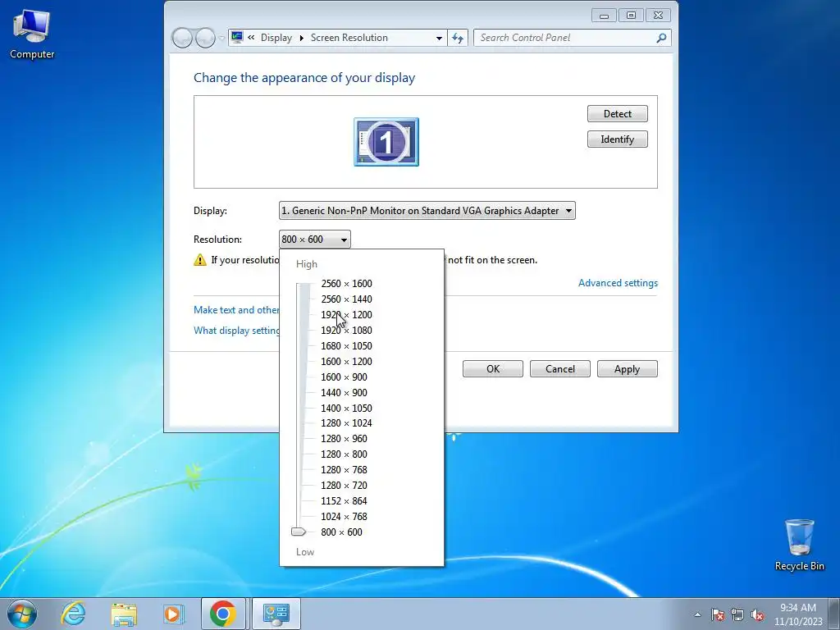Choose 1600 × 1200 resolution

click(x=347, y=361)
